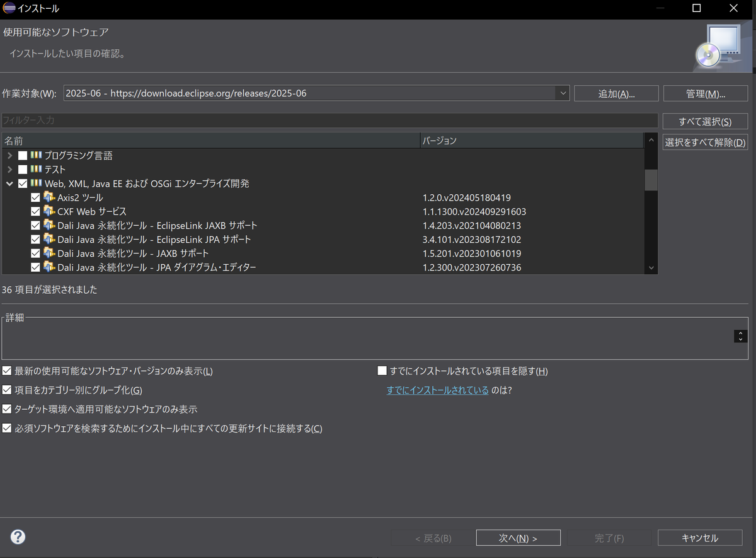Image resolution: width=756 pixels, height=558 pixels.
Task: Open the 作業対象 site dropdown arrow
Action: pos(563,93)
